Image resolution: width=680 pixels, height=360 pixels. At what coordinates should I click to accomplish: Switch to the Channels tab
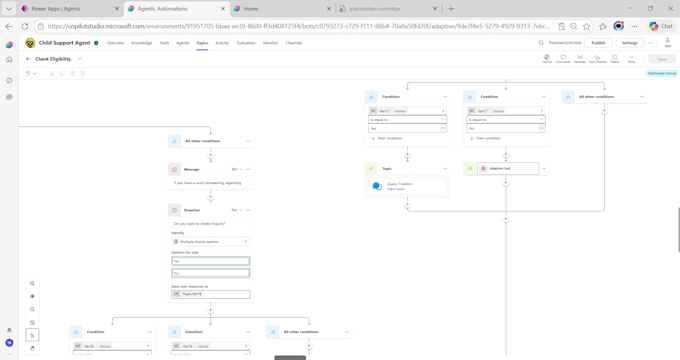coord(294,43)
